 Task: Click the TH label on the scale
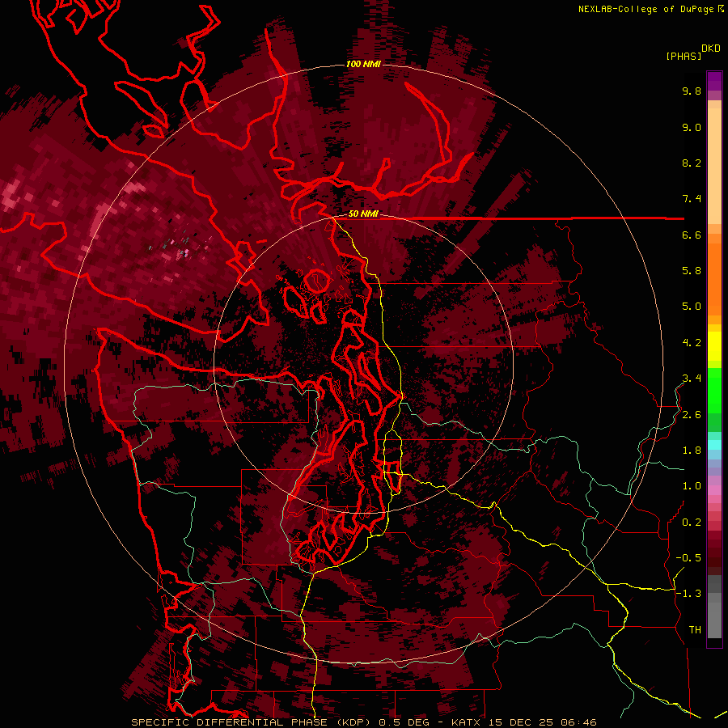[x=695, y=630]
